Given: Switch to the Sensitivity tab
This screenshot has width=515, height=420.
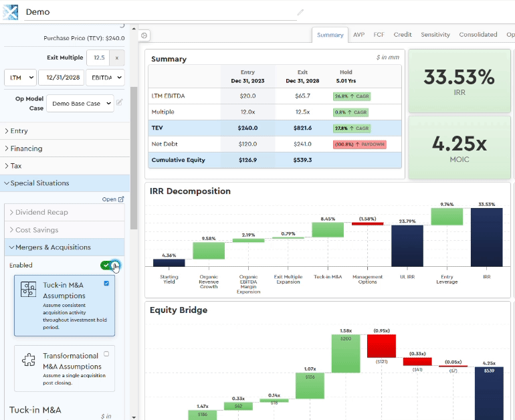Looking at the screenshot, I should point(435,35).
